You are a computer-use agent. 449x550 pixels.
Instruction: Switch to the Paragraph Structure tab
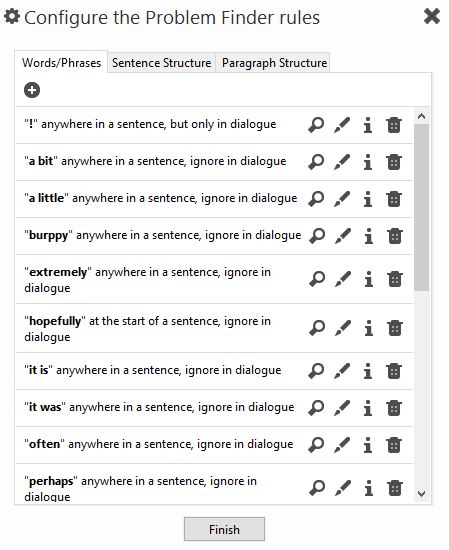[x=274, y=63]
